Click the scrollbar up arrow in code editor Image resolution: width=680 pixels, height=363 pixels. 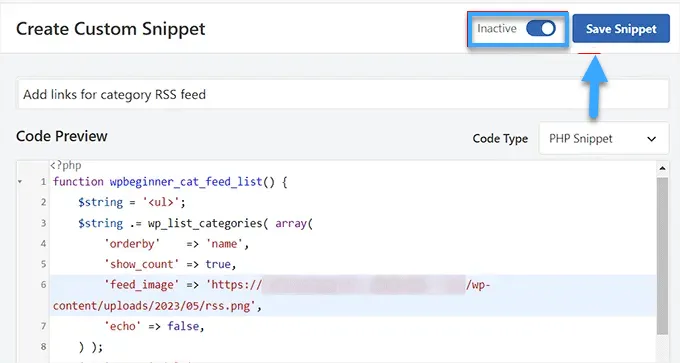(x=662, y=168)
